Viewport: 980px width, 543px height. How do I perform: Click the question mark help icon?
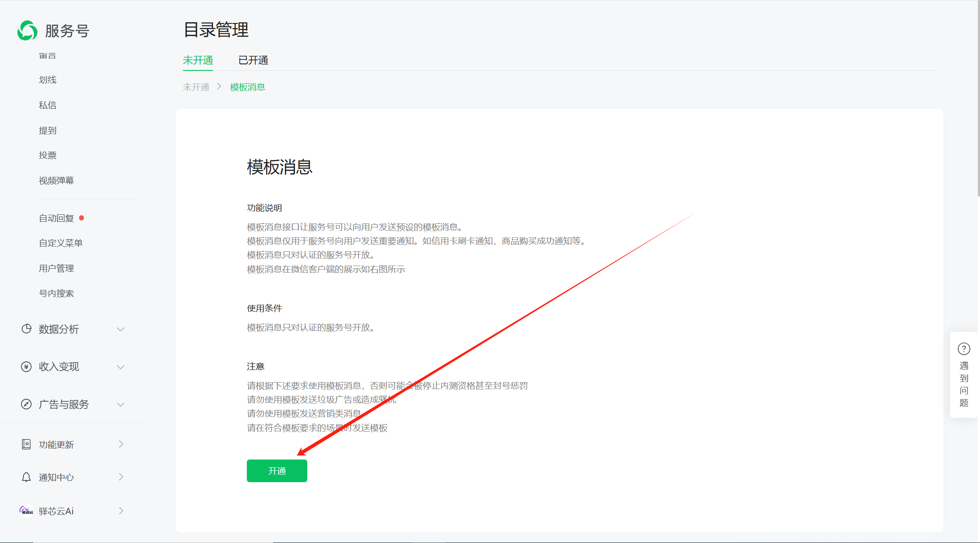click(x=963, y=349)
